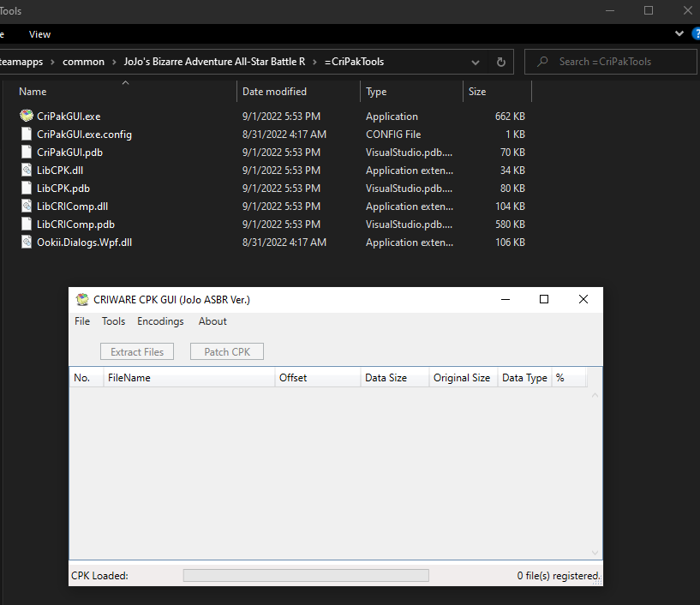Expand the chevron after 'steamapps' in path
The width and height of the screenshot is (700, 605).
coord(52,62)
